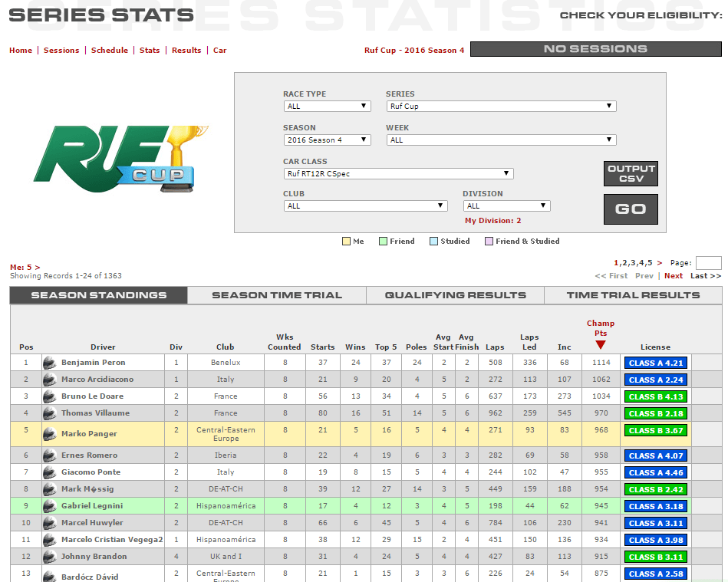Image resolution: width=728 pixels, height=582 pixels.
Task: Click helmet icon next to Marcelo Cristian Vegega2
Action: coord(49,540)
